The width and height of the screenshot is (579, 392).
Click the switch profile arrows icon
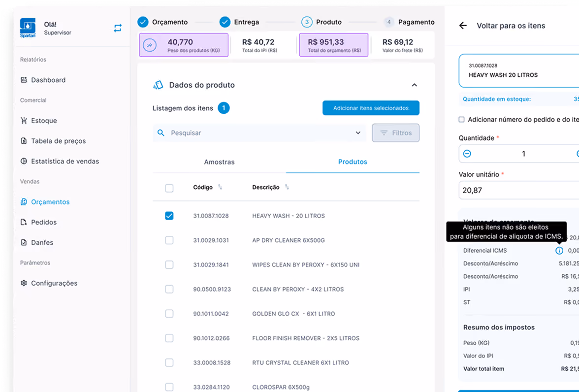point(118,28)
